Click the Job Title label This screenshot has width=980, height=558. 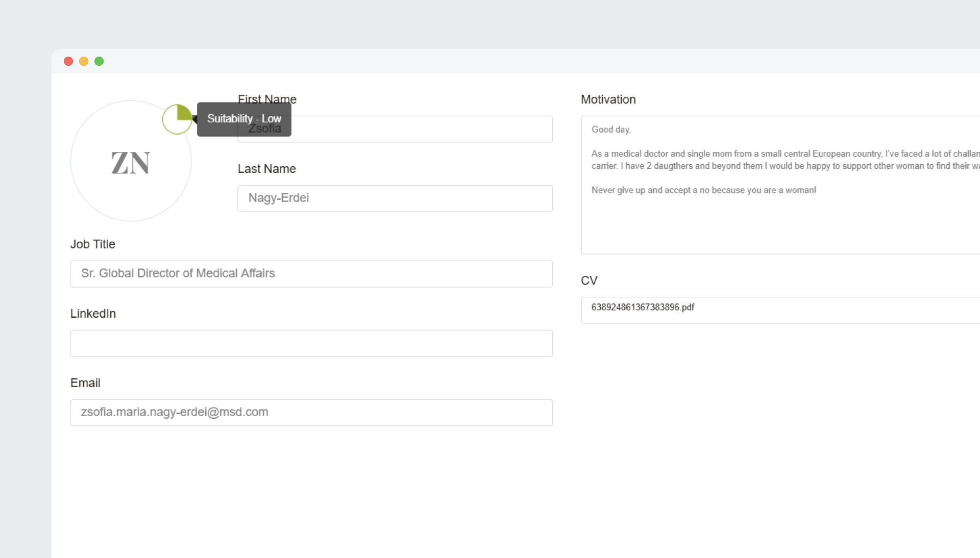tap(92, 244)
